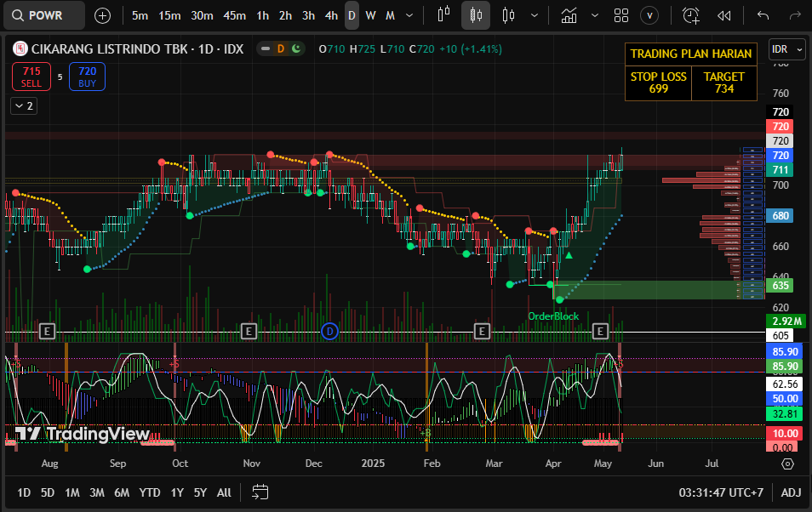This screenshot has width=812, height=512.
Task: Select the weekly W timeframe
Action: [x=370, y=15]
